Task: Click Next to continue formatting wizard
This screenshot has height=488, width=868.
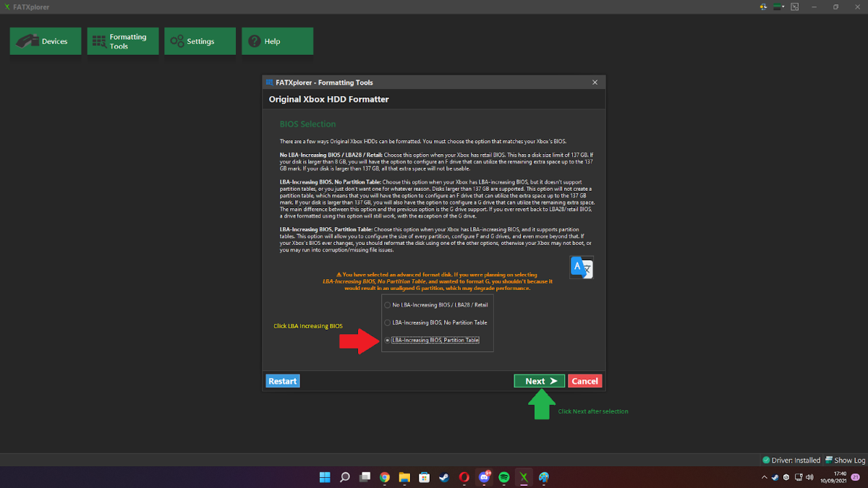Action: click(540, 381)
